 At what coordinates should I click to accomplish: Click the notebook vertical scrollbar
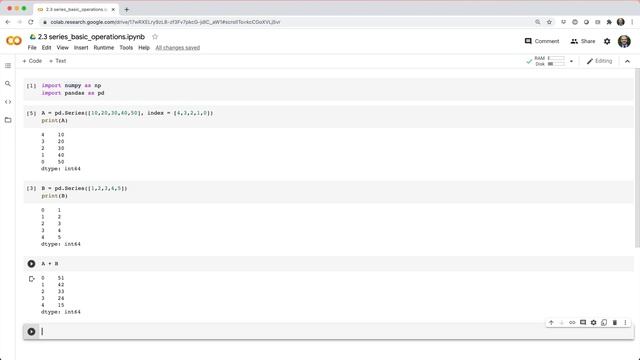pyautogui.click(x=637, y=158)
